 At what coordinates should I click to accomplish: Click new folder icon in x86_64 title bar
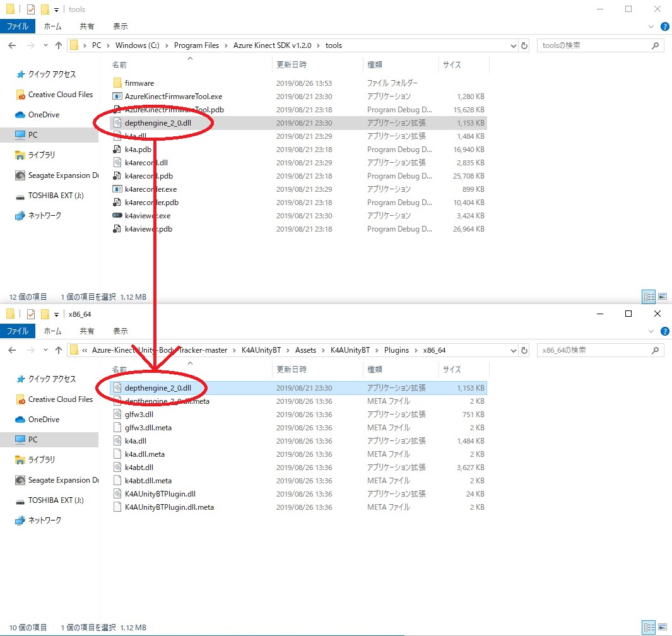pos(45,314)
